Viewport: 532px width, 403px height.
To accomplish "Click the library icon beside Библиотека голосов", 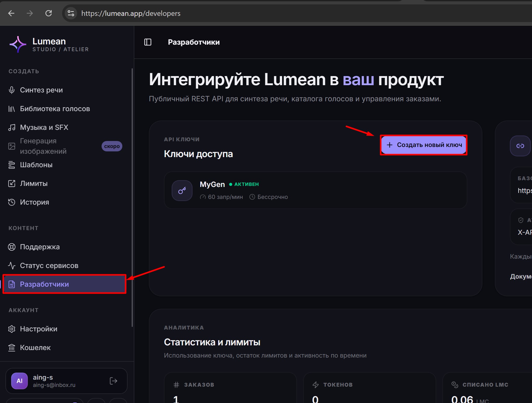I will coord(12,109).
